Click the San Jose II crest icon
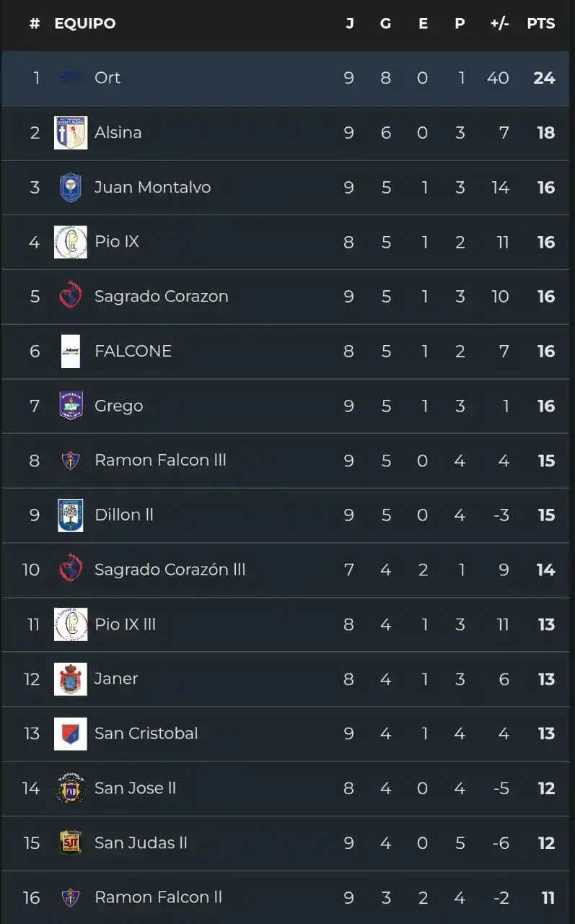The image size is (575, 924). click(x=71, y=788)
